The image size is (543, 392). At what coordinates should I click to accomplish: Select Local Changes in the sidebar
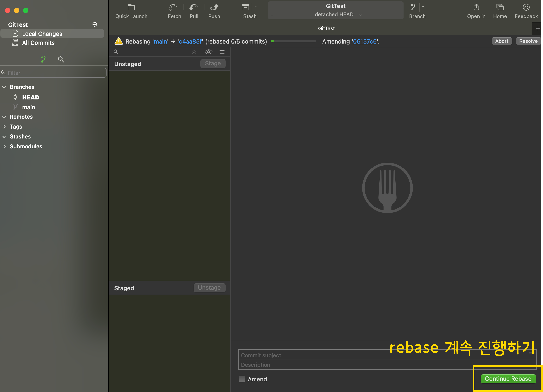click(42, 34)
